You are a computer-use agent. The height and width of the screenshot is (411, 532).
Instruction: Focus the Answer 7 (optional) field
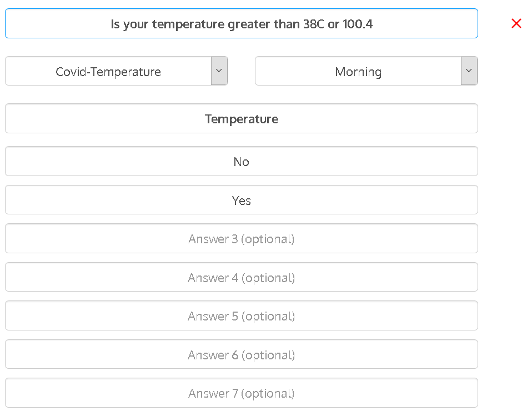click(242, 393)
